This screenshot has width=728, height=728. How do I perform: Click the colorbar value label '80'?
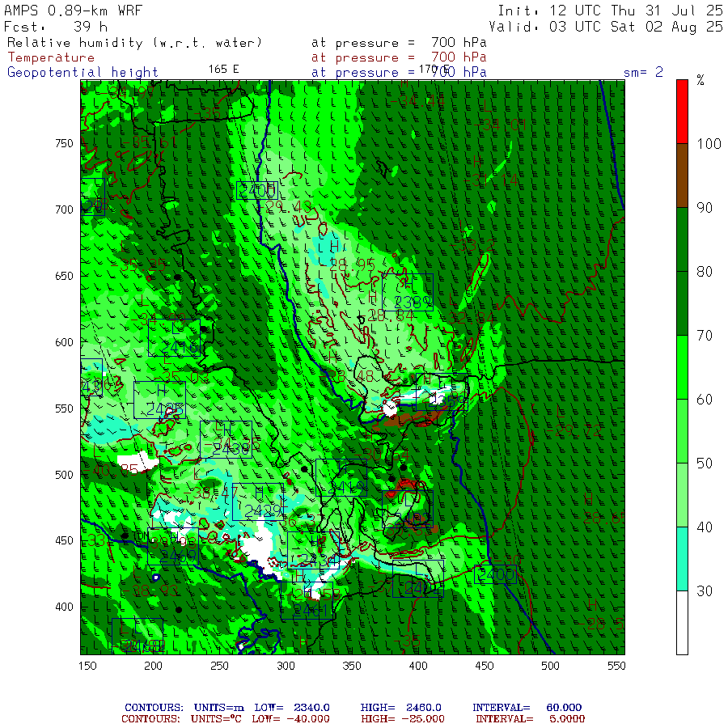705,272
